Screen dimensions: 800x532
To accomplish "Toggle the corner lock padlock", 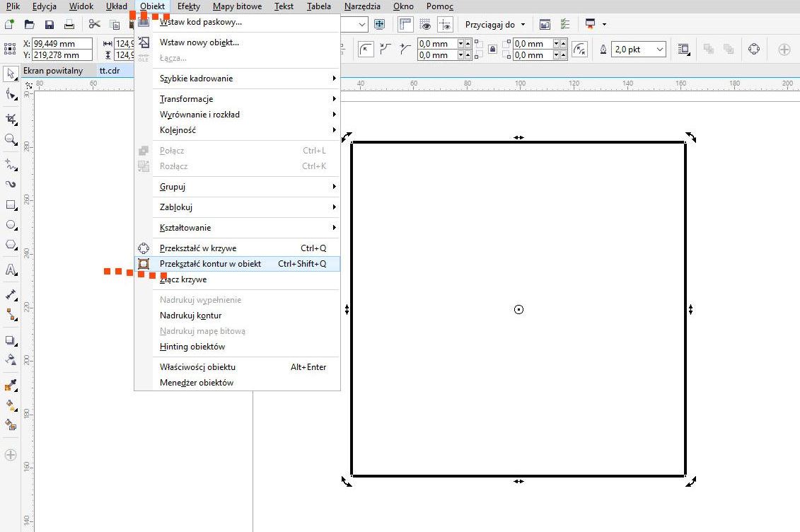I will 492,50.
